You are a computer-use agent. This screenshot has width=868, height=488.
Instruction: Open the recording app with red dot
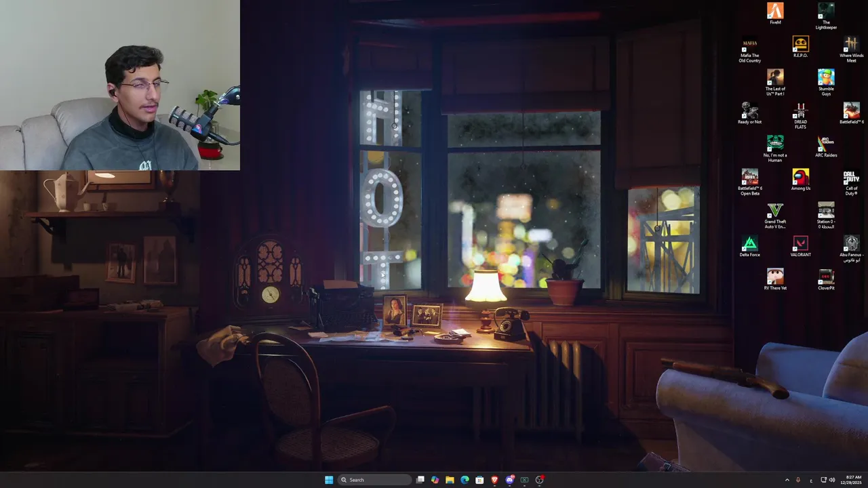(539, 480)
